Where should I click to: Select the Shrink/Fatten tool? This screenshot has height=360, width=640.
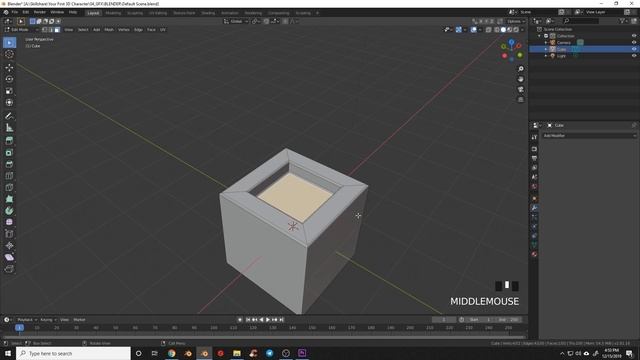[x=9, y=246]
